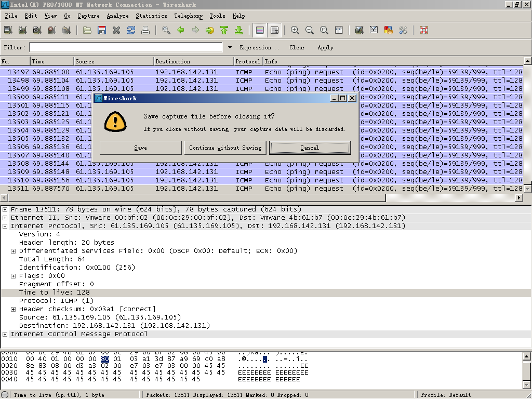The width and height of the screenshot is (532, 399).
Task: Open the Capture menu
Action: pyautogui.click(x=88, y=16)
